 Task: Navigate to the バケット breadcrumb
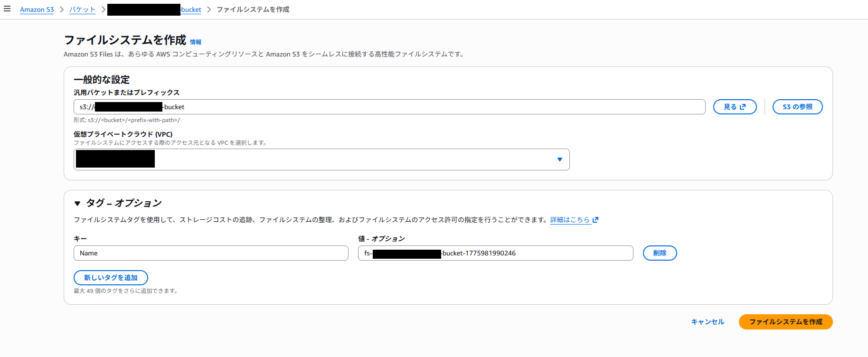click(82, 9)
